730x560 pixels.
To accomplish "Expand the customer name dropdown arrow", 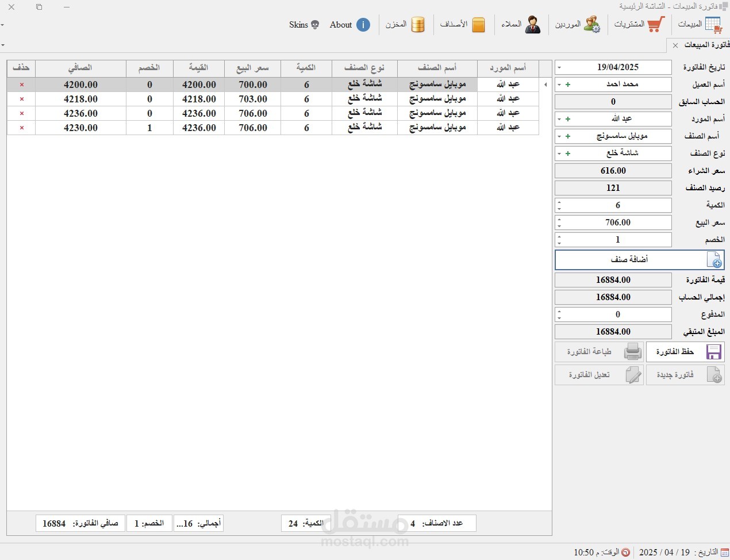I will coord(559,85).
